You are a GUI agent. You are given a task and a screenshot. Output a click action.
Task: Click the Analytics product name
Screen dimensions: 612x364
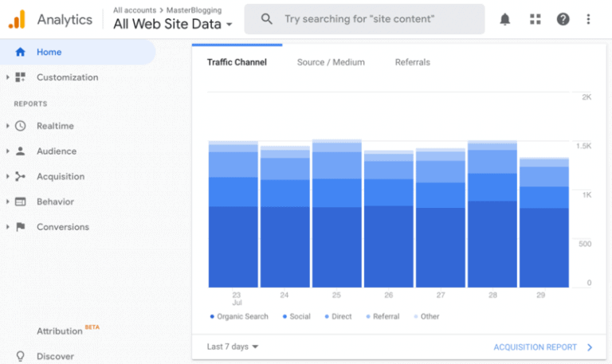[x=65, y=19]
